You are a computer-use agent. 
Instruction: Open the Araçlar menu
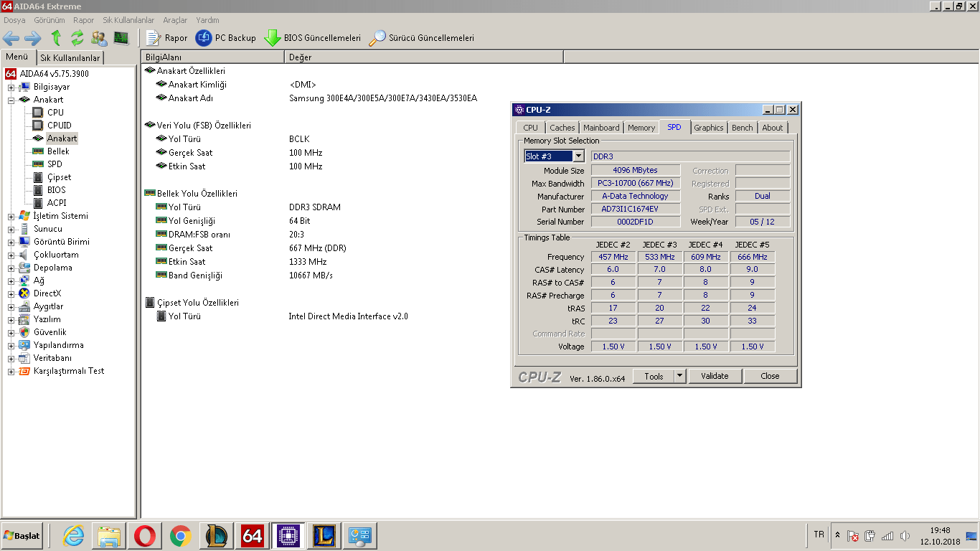[175, 20]
